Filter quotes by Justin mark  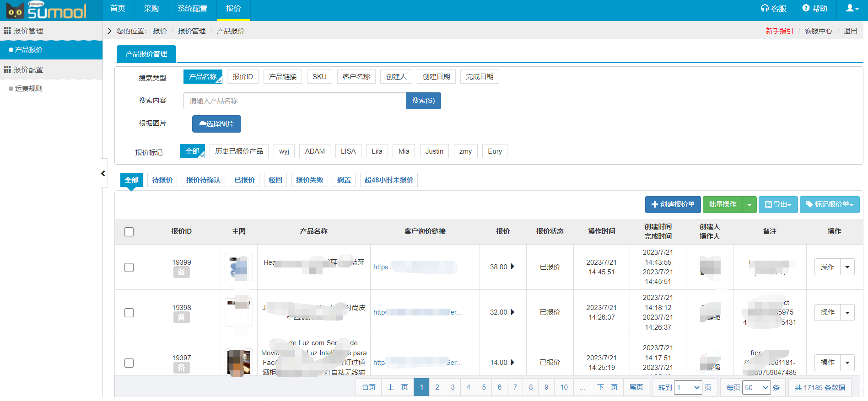pos(434,151)
